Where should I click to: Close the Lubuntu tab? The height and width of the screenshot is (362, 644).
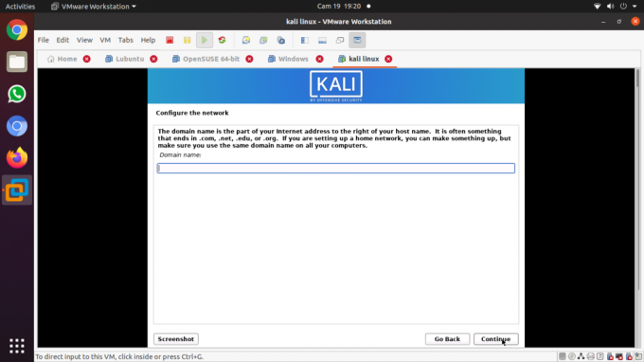pos(153,59)
